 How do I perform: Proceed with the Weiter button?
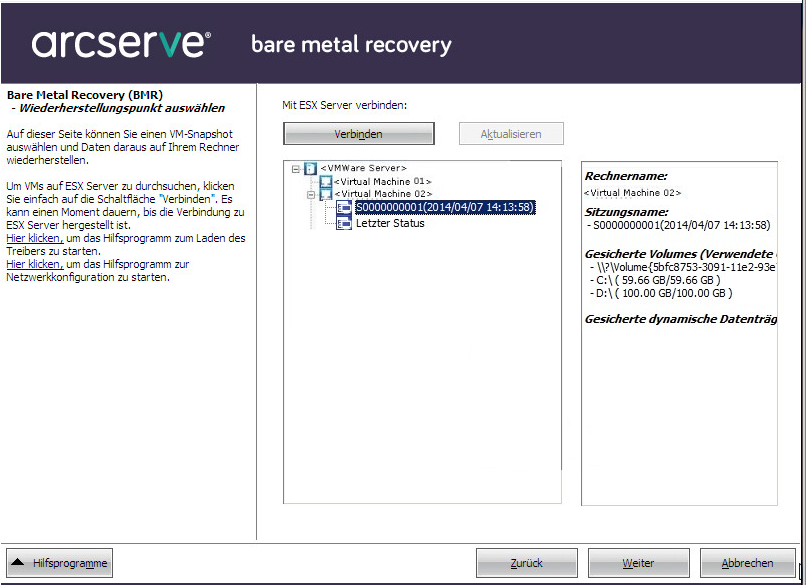[638, 564]
